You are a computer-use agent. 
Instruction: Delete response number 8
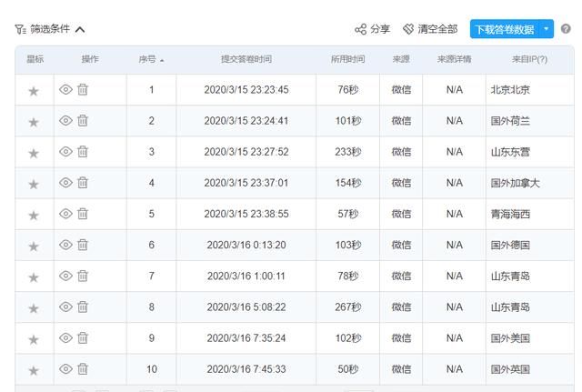click(x=83, y=307)
